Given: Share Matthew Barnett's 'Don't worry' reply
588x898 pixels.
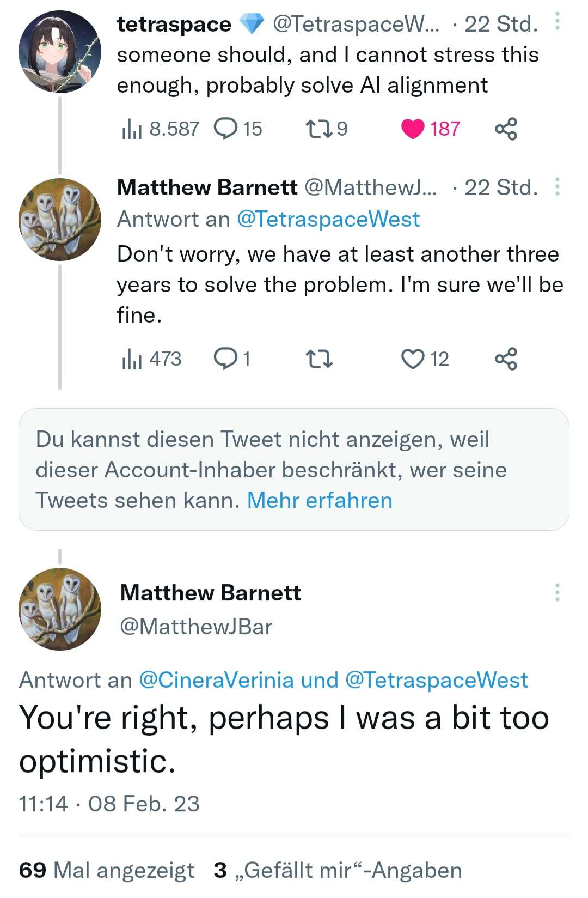Looking at the screenshot, I should coord(506,359).
